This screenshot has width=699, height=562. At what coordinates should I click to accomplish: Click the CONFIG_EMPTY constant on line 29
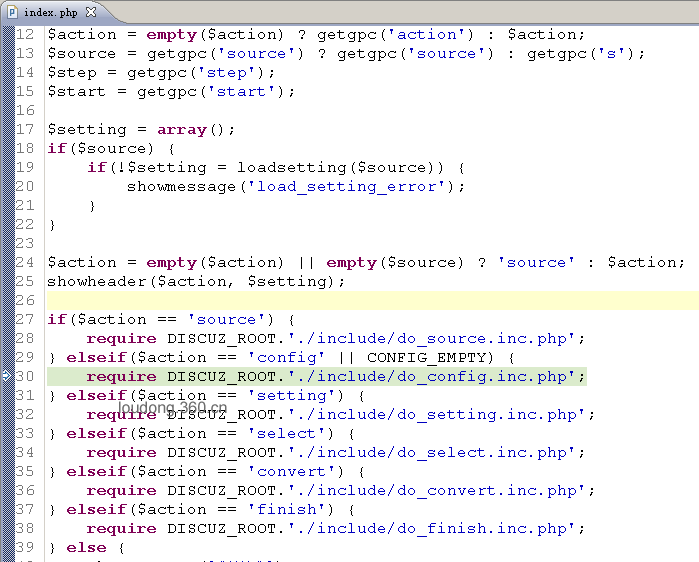click(x=430, y=358)
